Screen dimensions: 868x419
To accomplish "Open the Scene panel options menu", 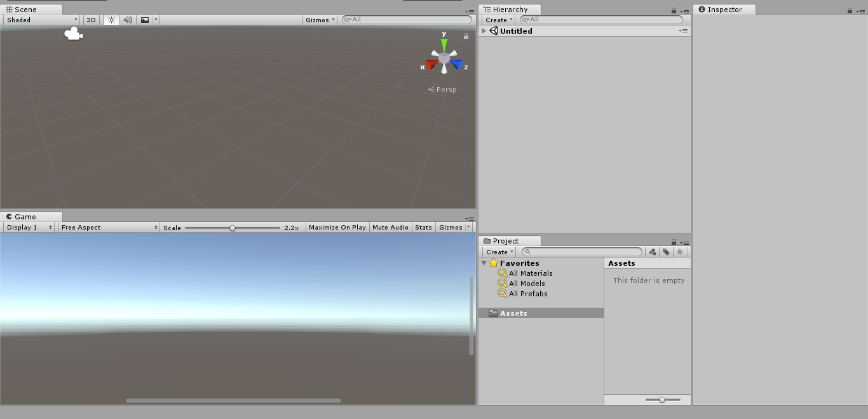I will point(470,11).
